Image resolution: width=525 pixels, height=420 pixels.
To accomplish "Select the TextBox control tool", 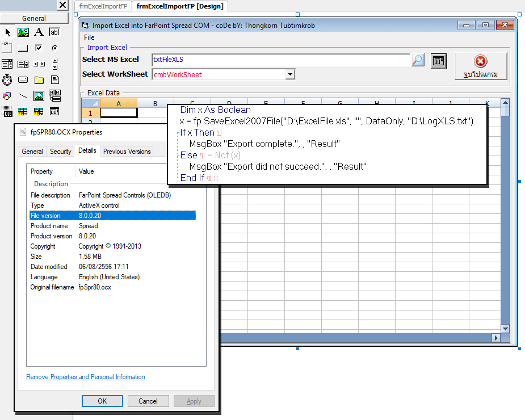I will pos(54,32).
